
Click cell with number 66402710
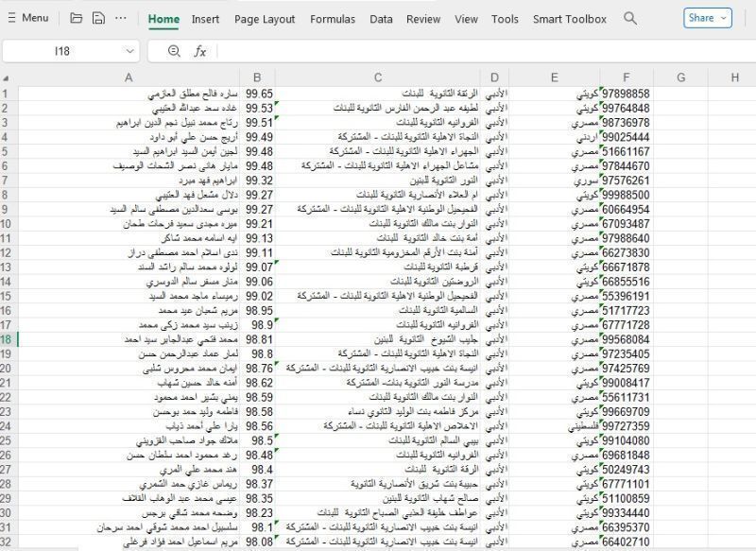pos(627,542)
